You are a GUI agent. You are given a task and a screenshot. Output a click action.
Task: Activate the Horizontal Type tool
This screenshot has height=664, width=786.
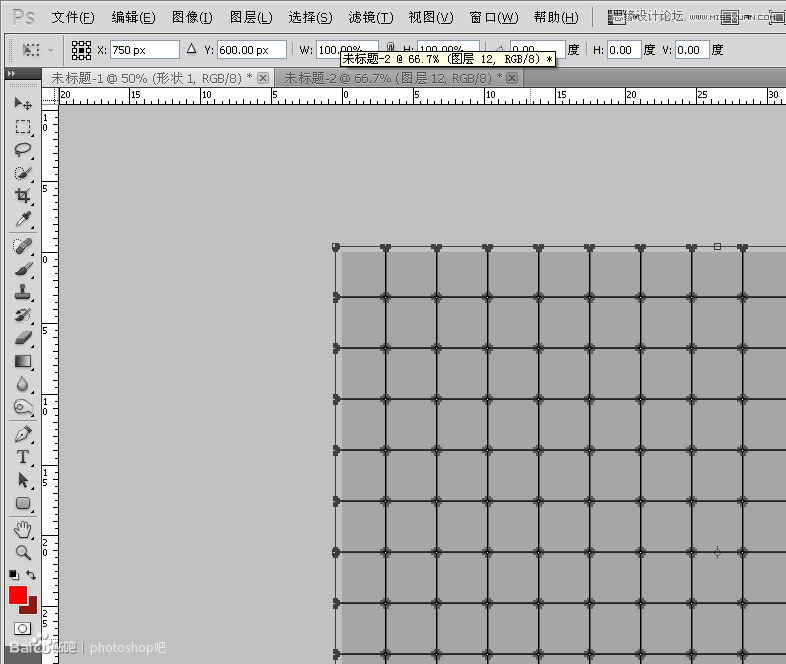pyautogui.click(x=23, y=457)
